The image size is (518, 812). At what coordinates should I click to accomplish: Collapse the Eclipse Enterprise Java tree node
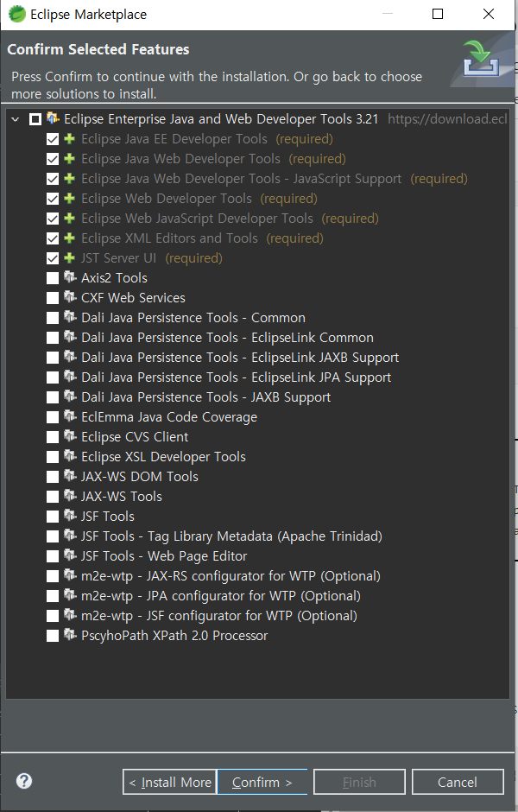[x=16, y=119]
